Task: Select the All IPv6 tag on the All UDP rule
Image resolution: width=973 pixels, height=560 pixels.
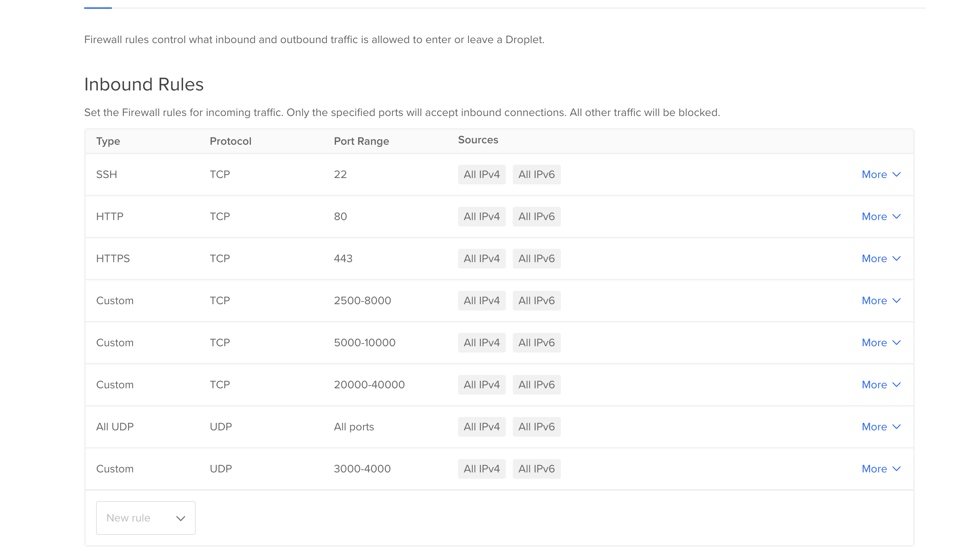Action: coord(537,426)
